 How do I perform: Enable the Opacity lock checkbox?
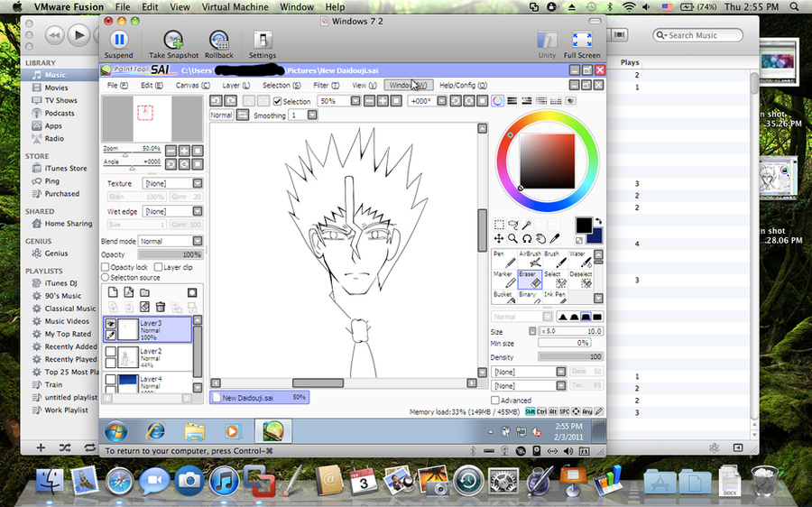[x=106, y=267]
